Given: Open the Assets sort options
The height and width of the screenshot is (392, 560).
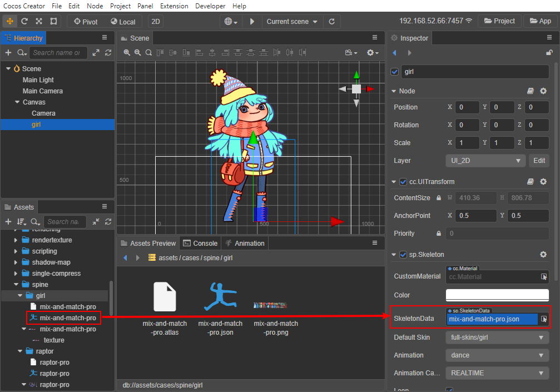Looking at the screenshot, I should (22, 222).
